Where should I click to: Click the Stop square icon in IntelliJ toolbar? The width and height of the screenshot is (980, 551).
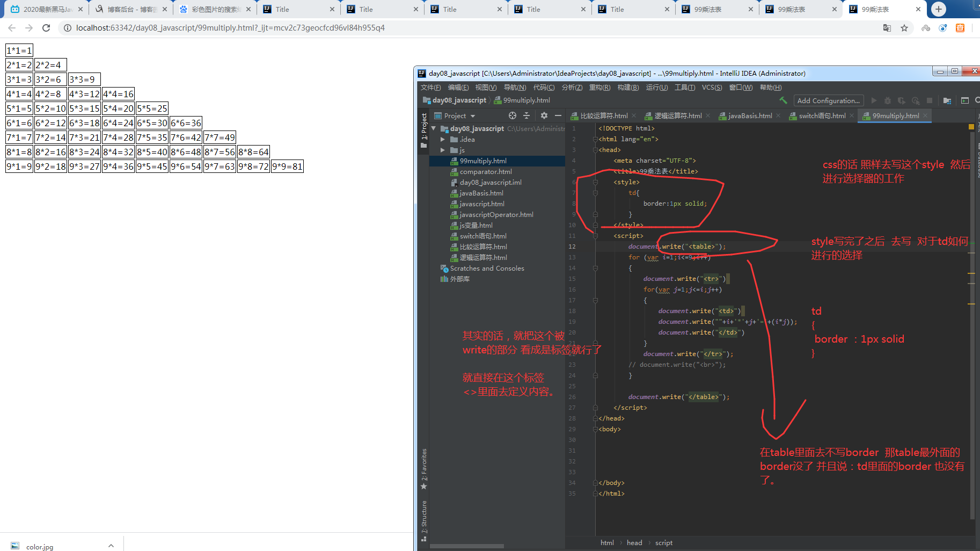[x=930, y=100]
